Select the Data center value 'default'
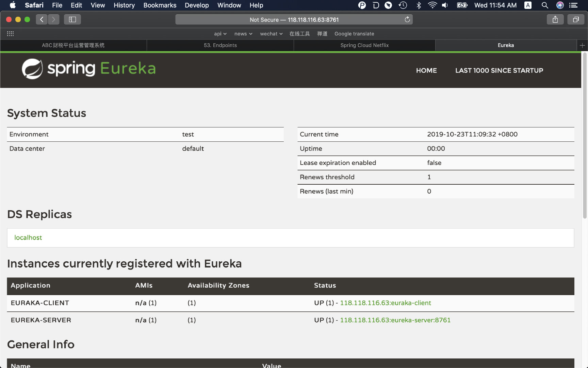This screenshot has height=368, width=588. 193,149
